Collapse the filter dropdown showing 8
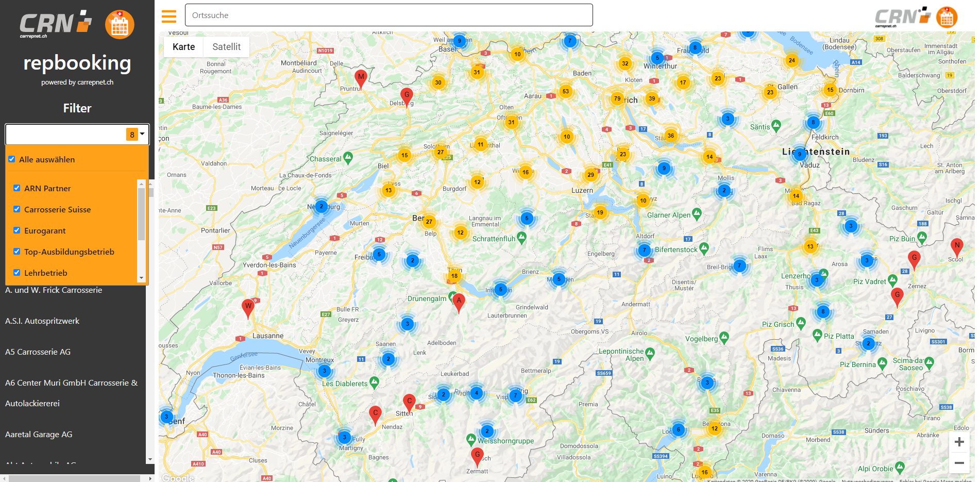This screenshot has height=482, width=980. coord(142,134)
